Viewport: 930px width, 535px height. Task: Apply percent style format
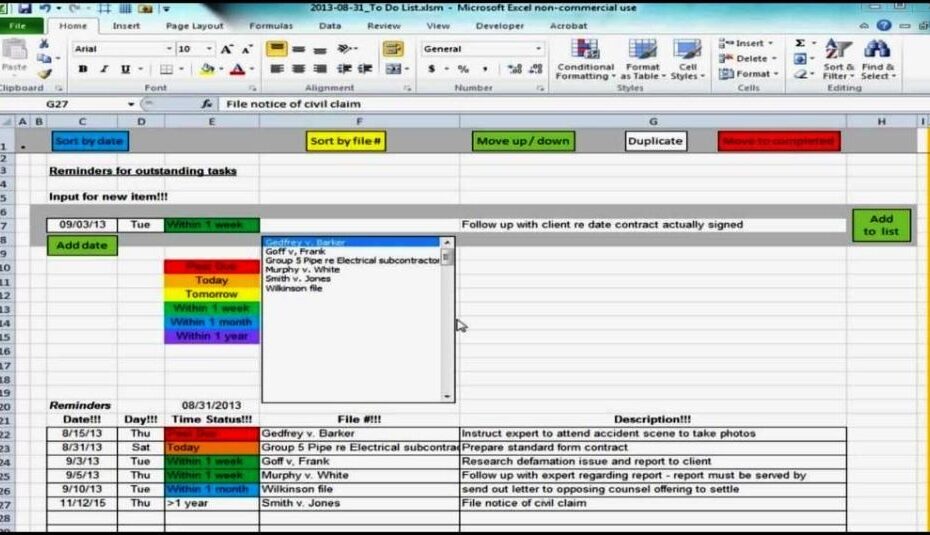tap(463, 69)
